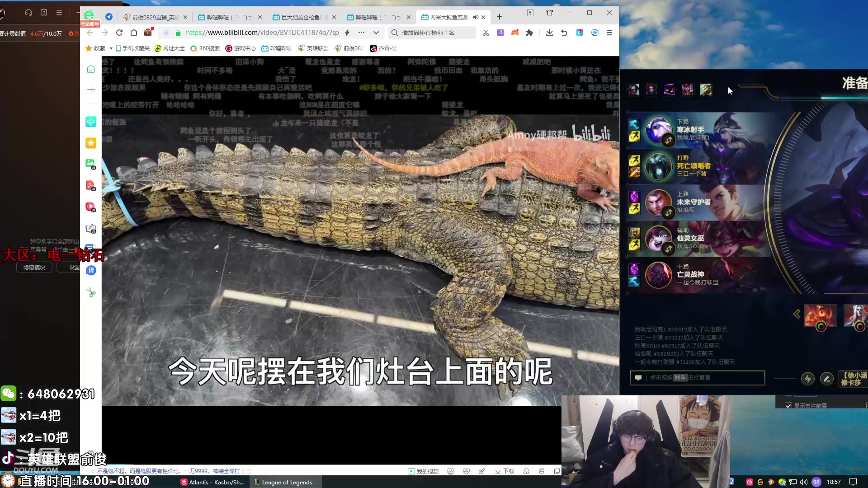
Task: Click the sidebar home icon
Action: pos(91,69)
